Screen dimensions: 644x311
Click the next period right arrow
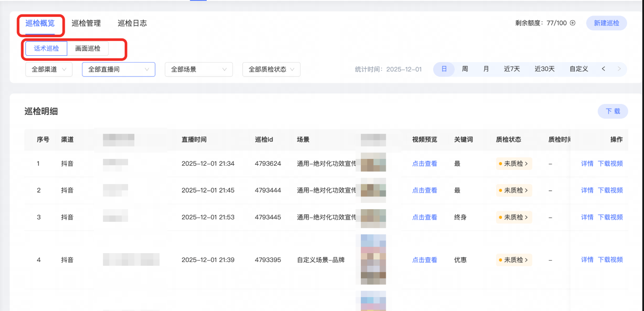tap(619, 69)
